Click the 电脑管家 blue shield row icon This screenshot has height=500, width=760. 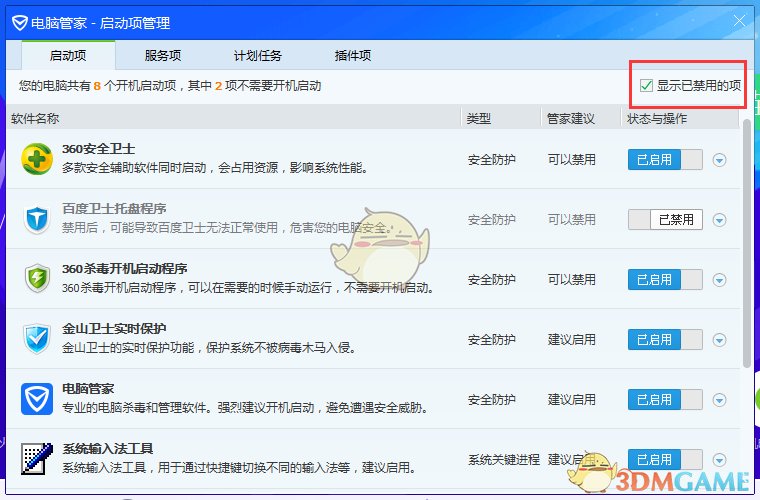click(x=37, y=399)
